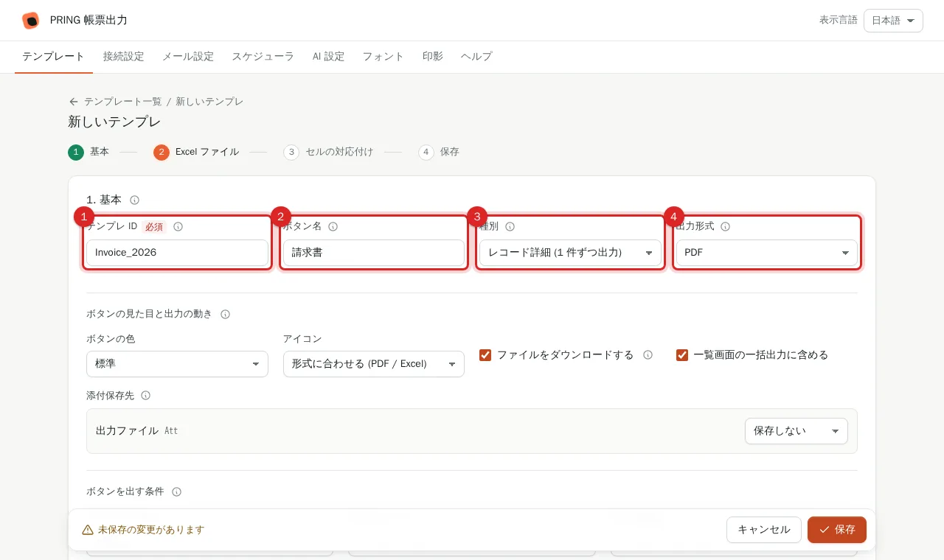Click the 保存 button
The width and height of the screenshot is (944, 560).
point(837,530)
